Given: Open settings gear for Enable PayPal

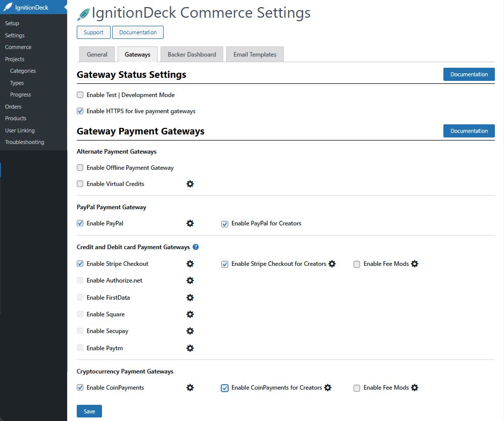Looking at the screenshot, I should pos(190,223).
